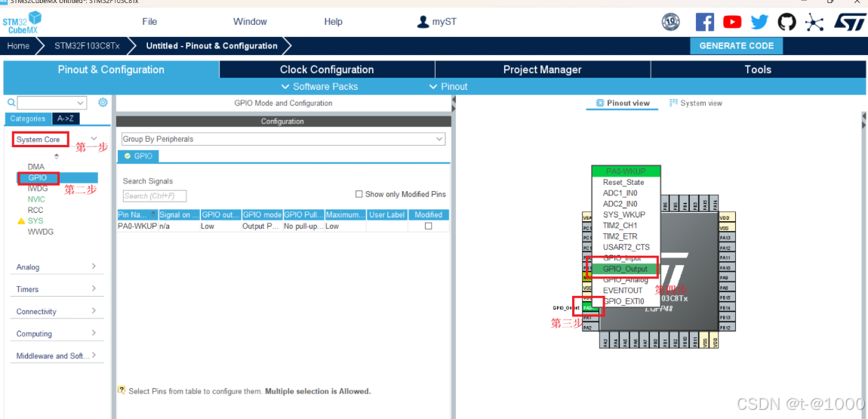Open the Group By Peripherals dropdown
868x419 pixels.
(x=284, y=139)
